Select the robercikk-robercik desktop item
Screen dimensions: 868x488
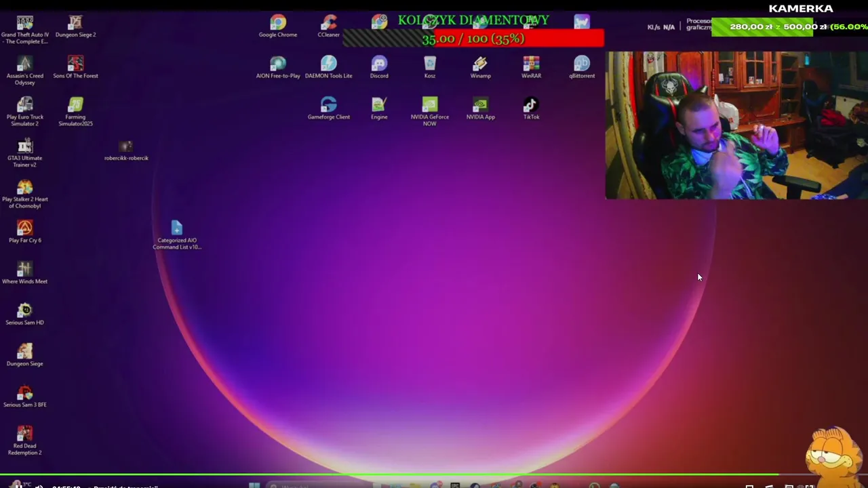126,150
